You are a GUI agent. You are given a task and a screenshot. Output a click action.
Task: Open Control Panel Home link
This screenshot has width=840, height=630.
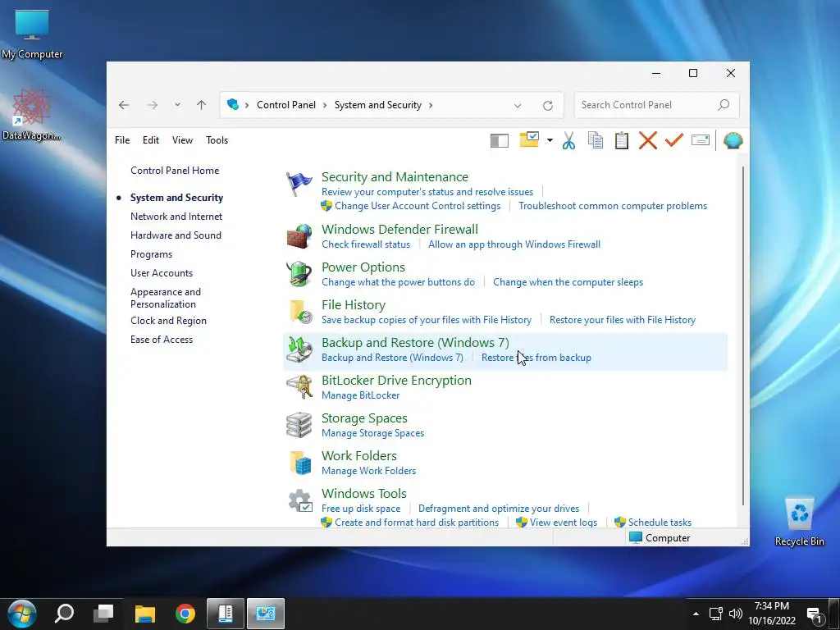(x=175, y=171)
